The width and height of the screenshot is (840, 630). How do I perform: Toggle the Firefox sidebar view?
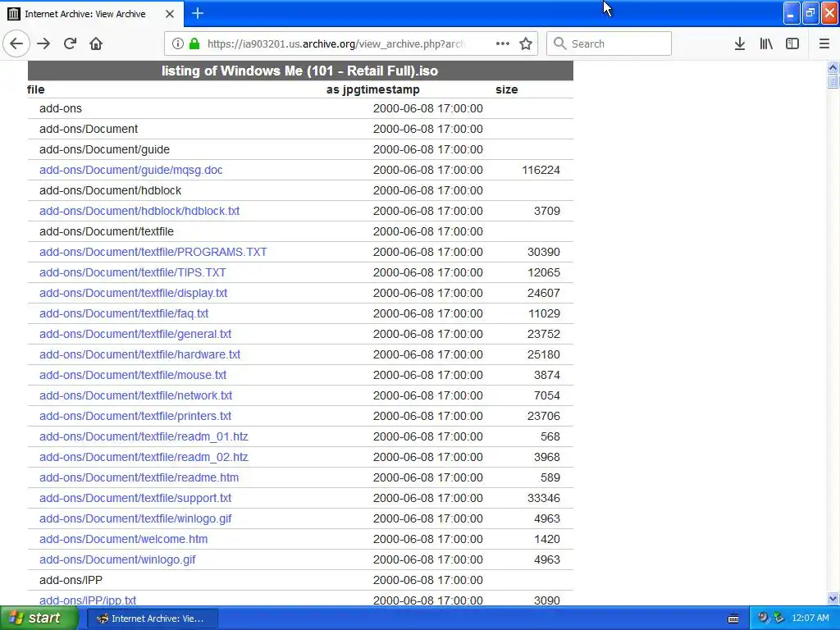point(792,44)
